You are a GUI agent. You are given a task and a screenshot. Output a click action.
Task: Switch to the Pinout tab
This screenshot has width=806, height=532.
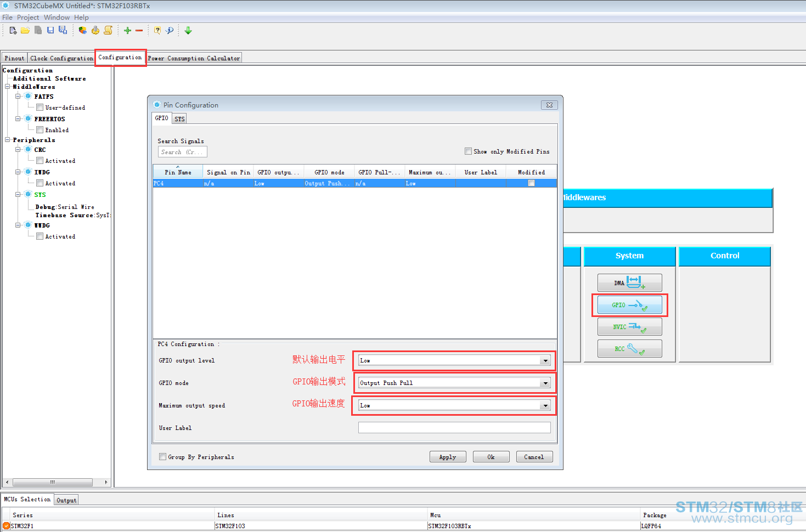click(15, 58)
